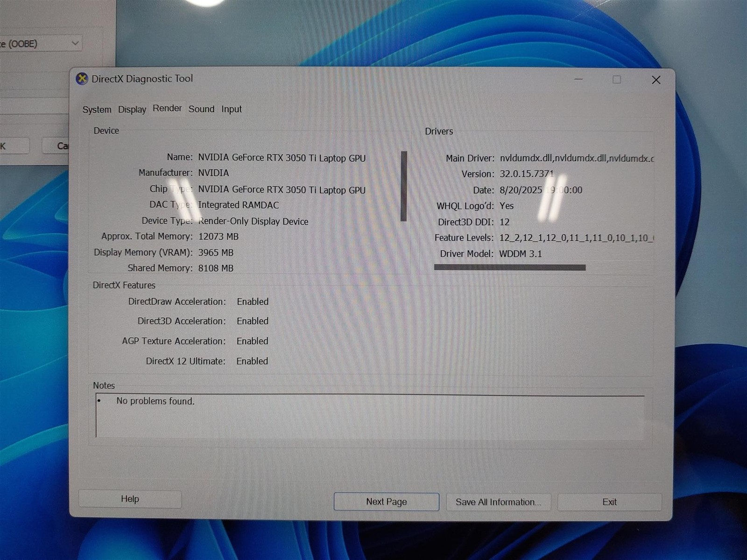This screenshot has width=747, height=560.
Task: Switch to the System tab
Action: 97,110
